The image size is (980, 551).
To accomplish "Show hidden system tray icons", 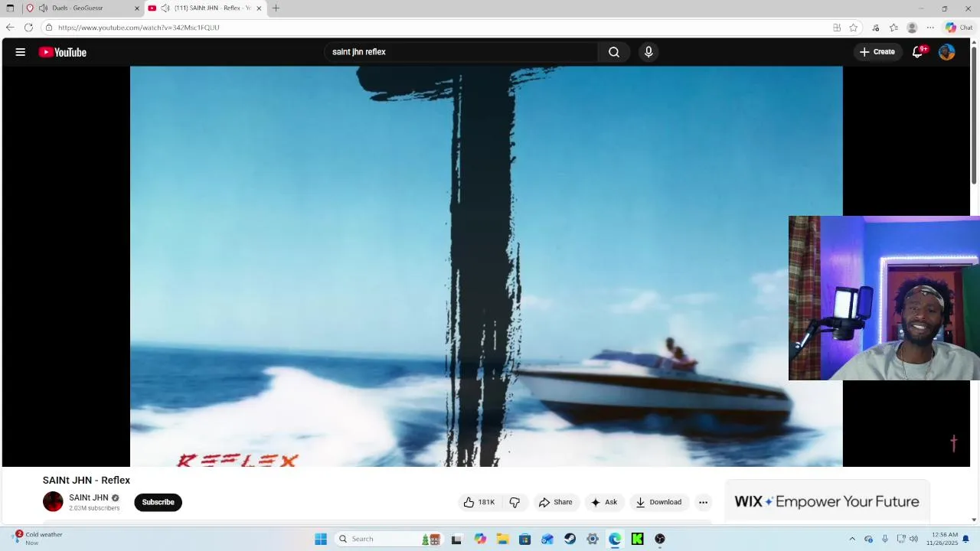I will pos(852,539).
